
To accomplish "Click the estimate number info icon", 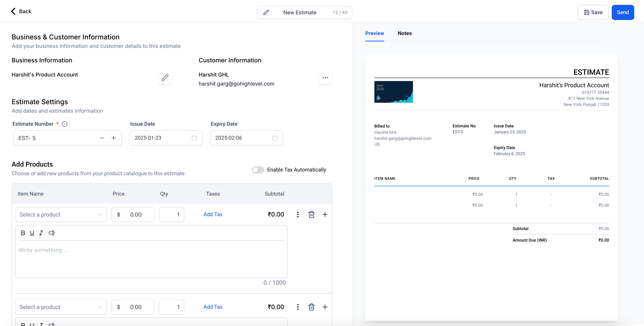I will (64, 124).
